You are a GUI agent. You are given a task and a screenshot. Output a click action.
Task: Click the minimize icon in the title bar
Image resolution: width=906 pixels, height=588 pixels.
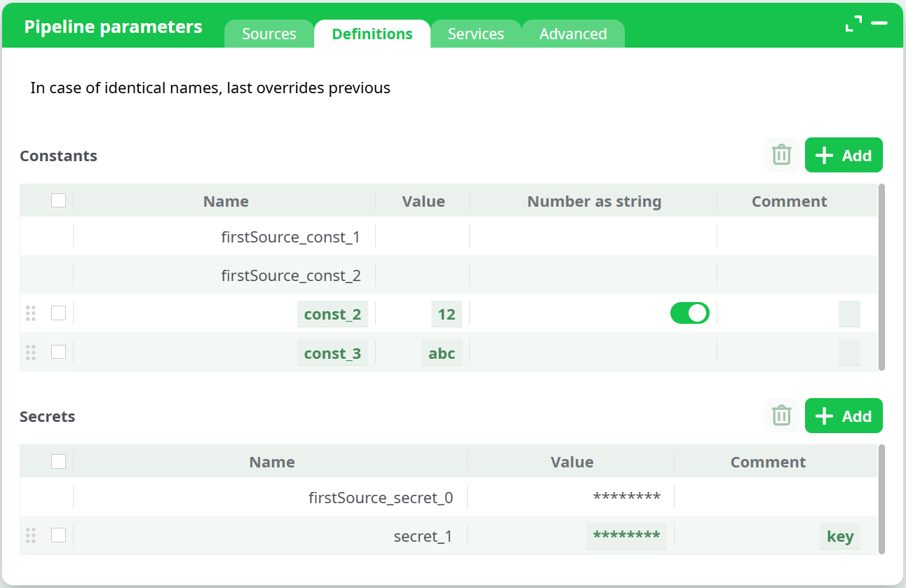point(879,23)
